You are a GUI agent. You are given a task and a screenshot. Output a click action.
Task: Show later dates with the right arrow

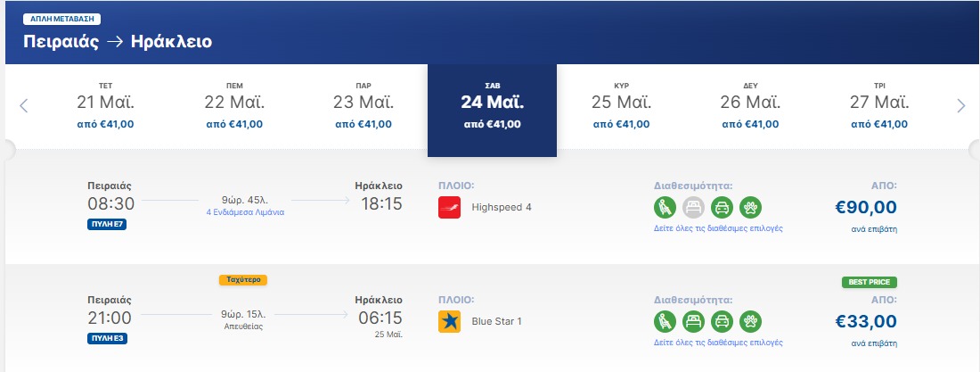pyautogui.click(x=961, y=106)
